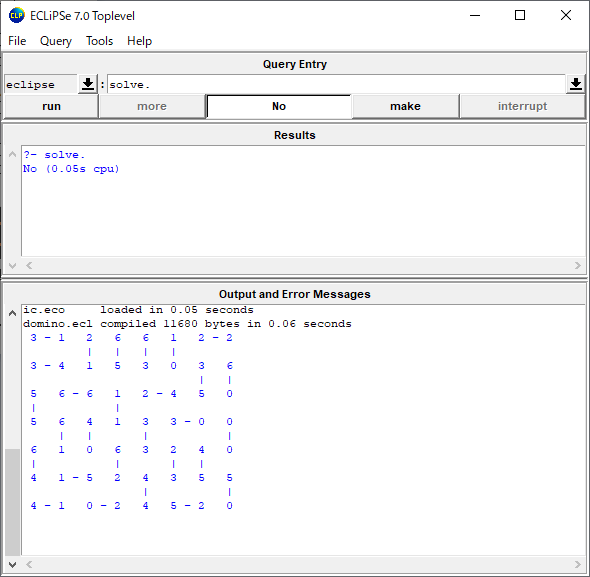The image size is (590, 577).
Task: Click the greyed-out more button
Action: pos(152,107)
